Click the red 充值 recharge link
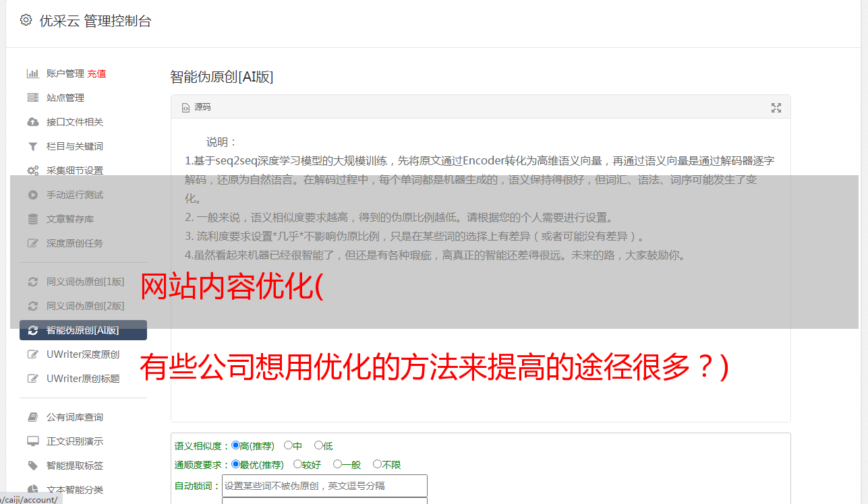This screenshot has width=868, height=504. (96, 73)
